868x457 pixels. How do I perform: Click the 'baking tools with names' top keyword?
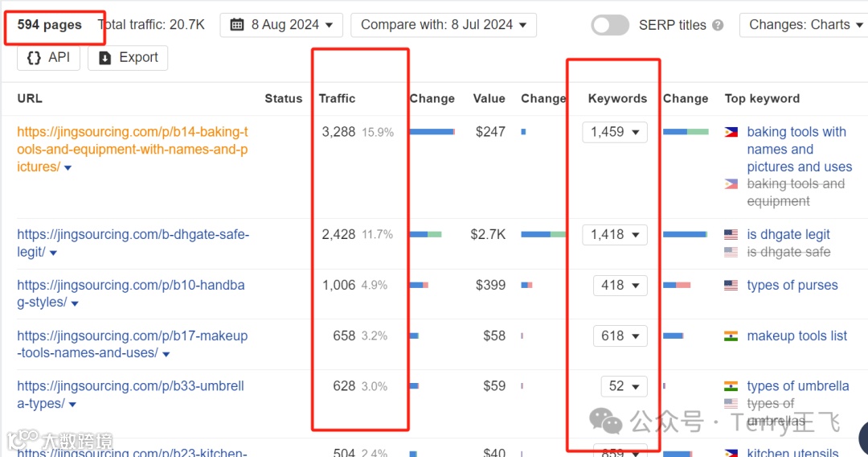click(800, 149)
